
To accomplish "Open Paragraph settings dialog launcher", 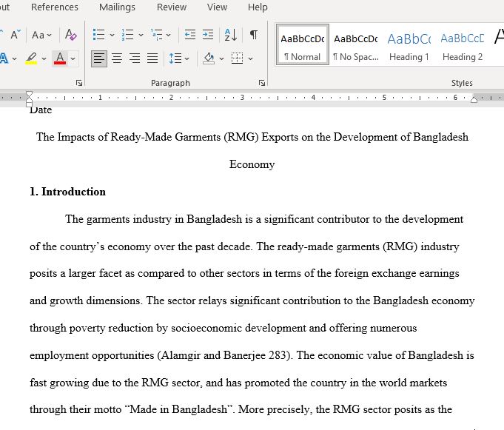I will point(262,83).
